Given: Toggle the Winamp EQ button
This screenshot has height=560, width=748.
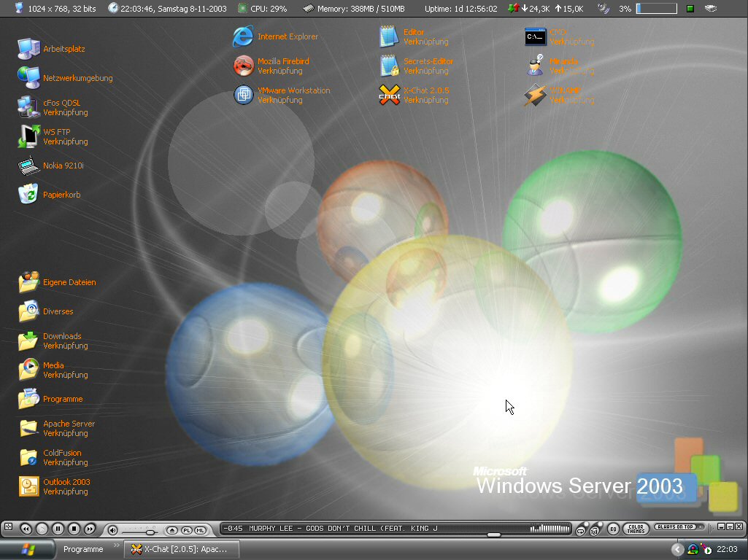Looking at the screenshot, I should [x=613, y=529].
